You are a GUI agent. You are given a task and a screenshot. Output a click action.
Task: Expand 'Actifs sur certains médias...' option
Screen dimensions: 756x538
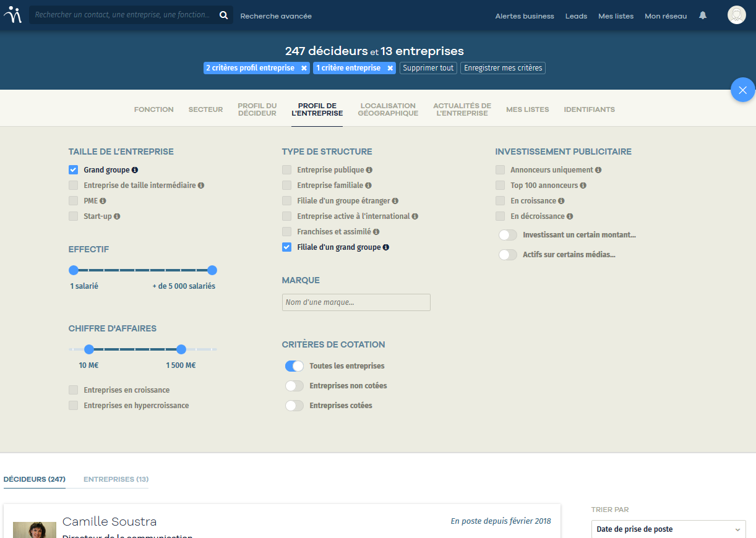(508, 254)
